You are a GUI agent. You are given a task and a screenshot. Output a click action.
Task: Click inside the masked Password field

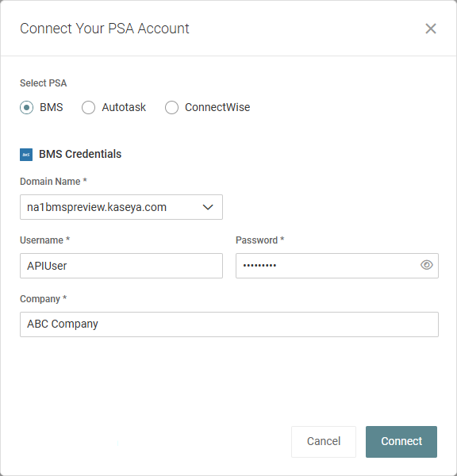coord(328,266)
